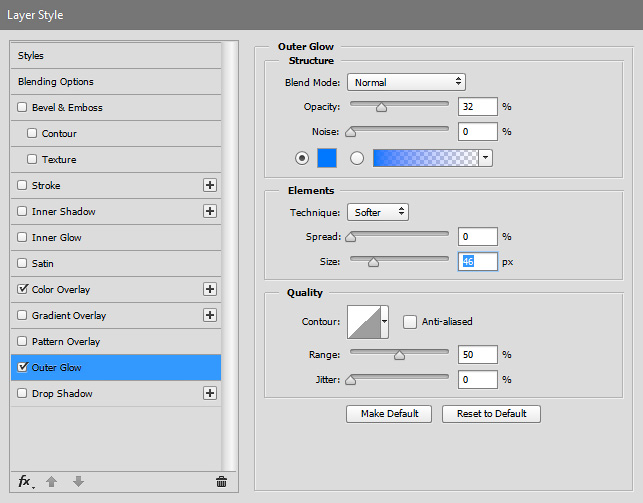
Task: Click the blue glow color swatch
Action: point(327,158)
